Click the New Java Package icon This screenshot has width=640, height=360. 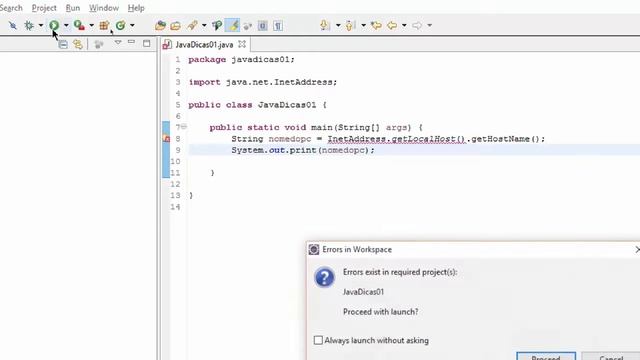(104, 25)
